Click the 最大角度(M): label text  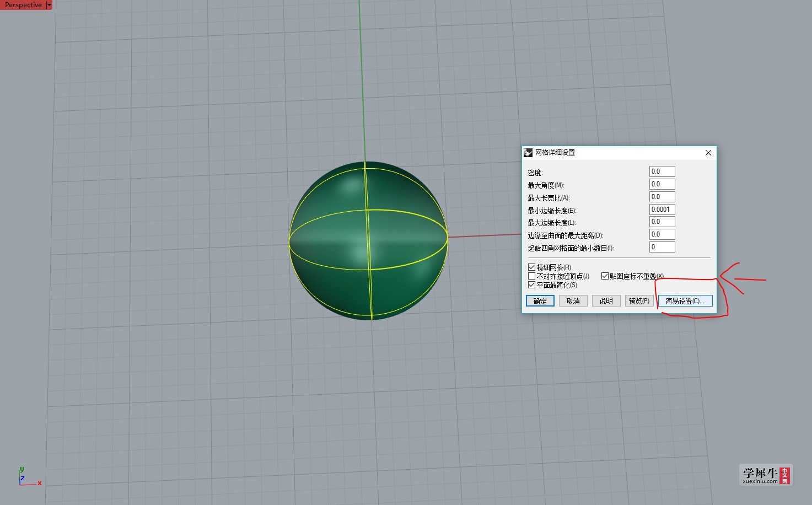coord(546,185)
